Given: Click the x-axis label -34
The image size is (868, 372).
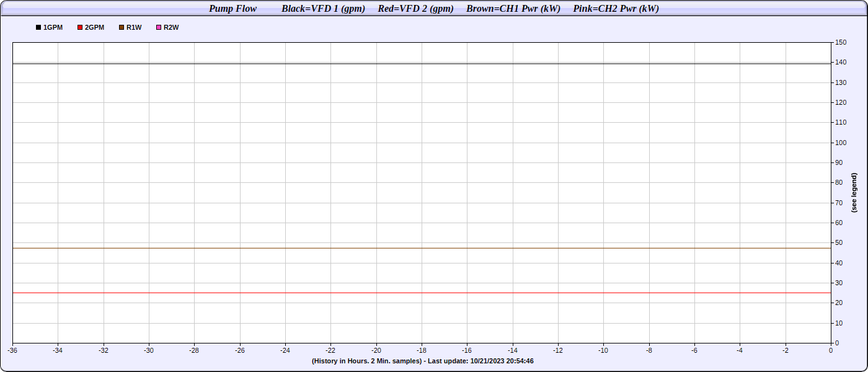Looking at the screenshot, I should click(x=58, y=350).
